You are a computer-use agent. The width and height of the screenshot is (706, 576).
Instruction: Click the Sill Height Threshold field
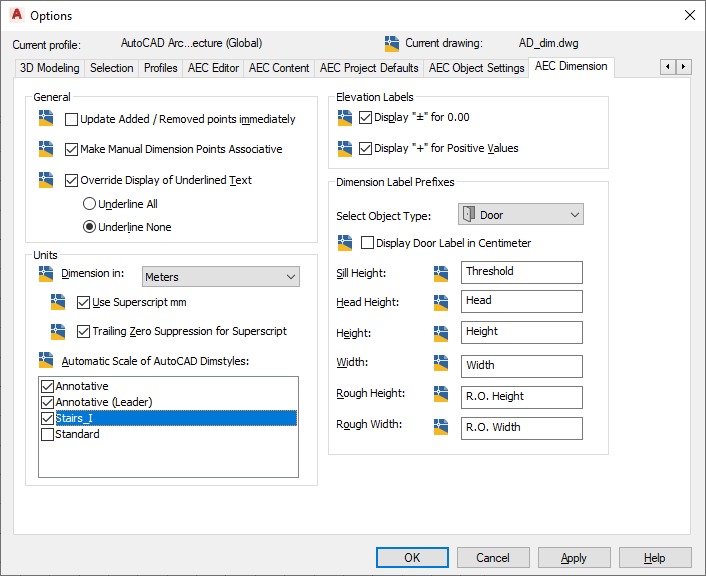pos(521,272)
